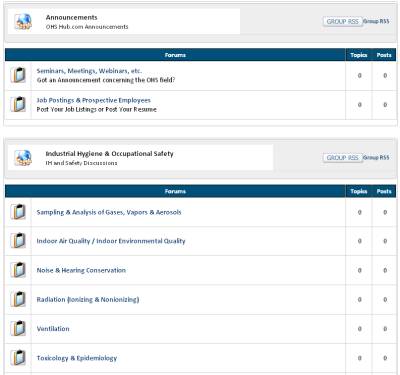Click the GROUP RSS button for Announcements

click(x=342, y=22)
